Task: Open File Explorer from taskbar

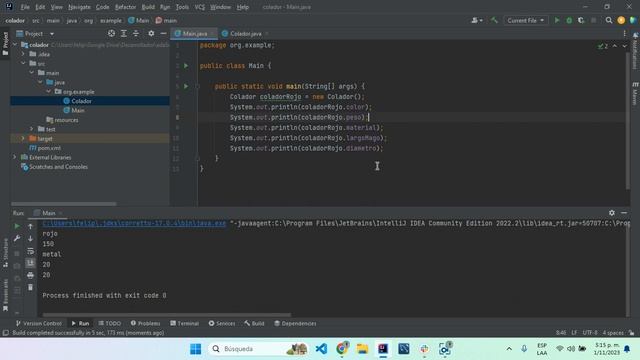Action: click(362, 349)
